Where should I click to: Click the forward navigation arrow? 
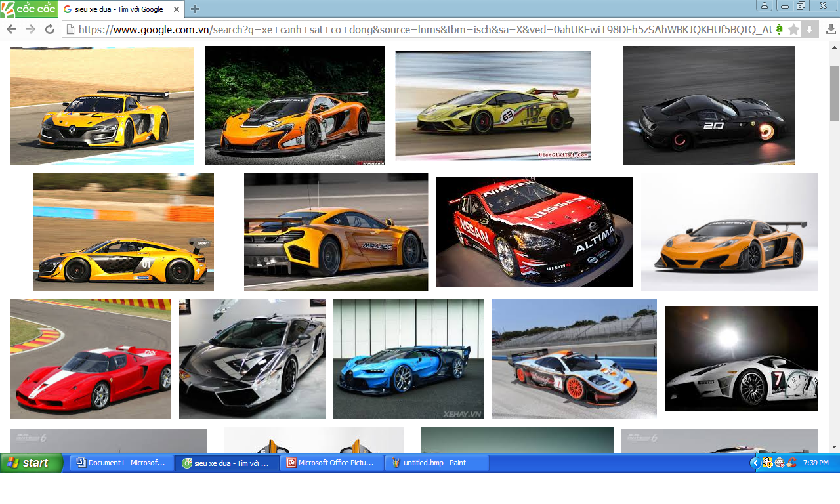[x=30, y=30]
